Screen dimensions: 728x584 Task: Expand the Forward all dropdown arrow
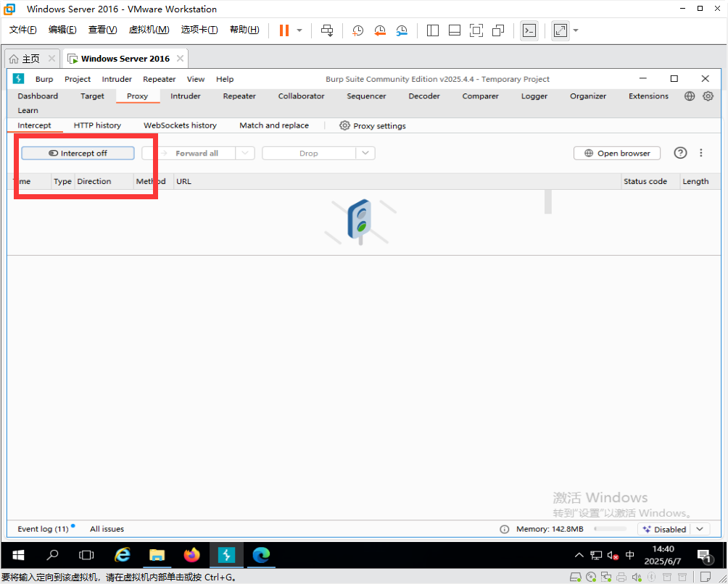tap(245, 153)
